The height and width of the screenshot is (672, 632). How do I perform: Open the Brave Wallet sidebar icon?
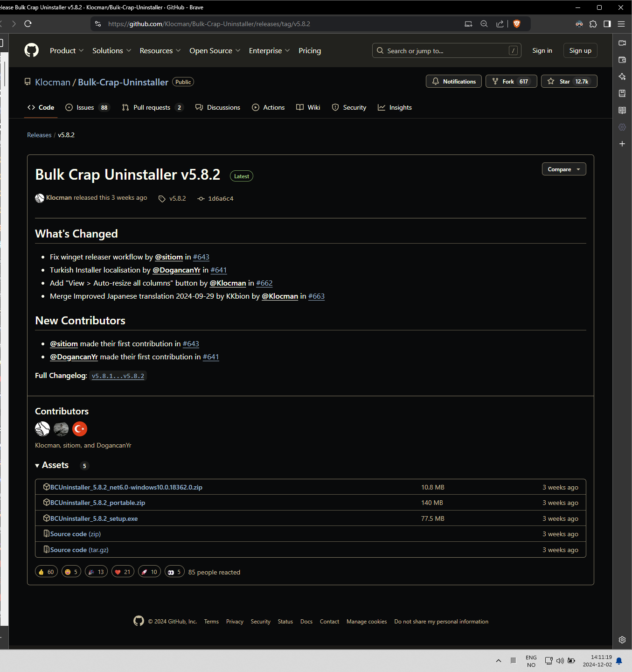pos(622,60)
